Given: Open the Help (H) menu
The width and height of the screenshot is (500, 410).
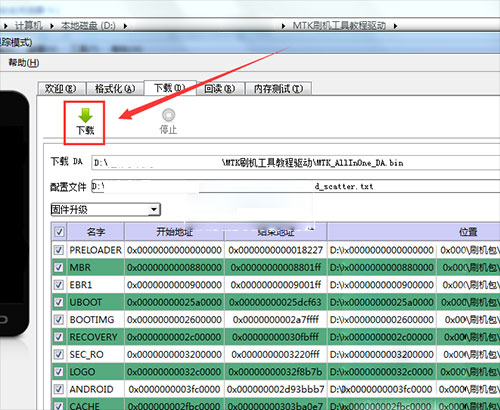Looking at the screenshot, I should pos(24,62).
